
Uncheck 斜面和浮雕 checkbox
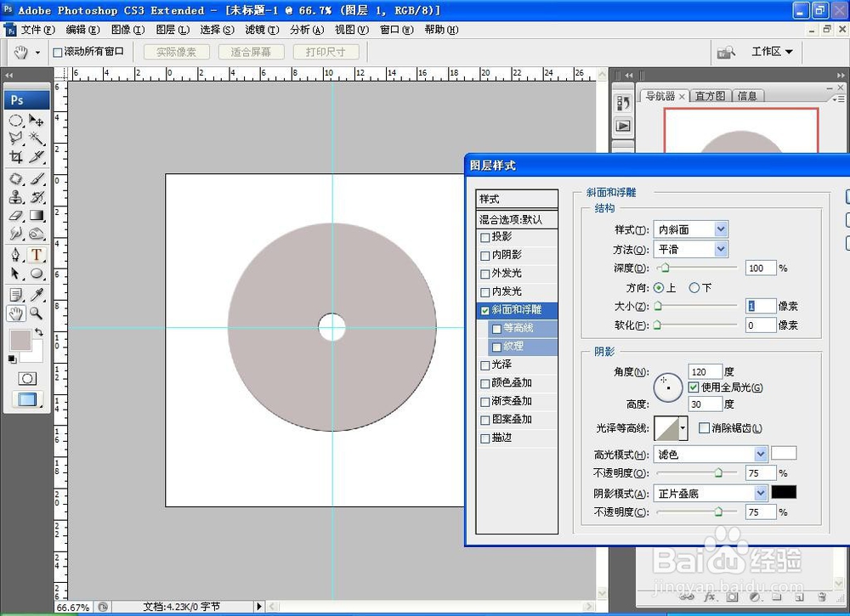pos(485,310)
